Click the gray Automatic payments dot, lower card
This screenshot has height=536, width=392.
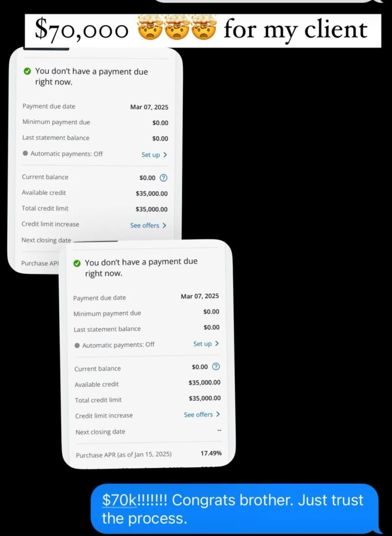77,345
